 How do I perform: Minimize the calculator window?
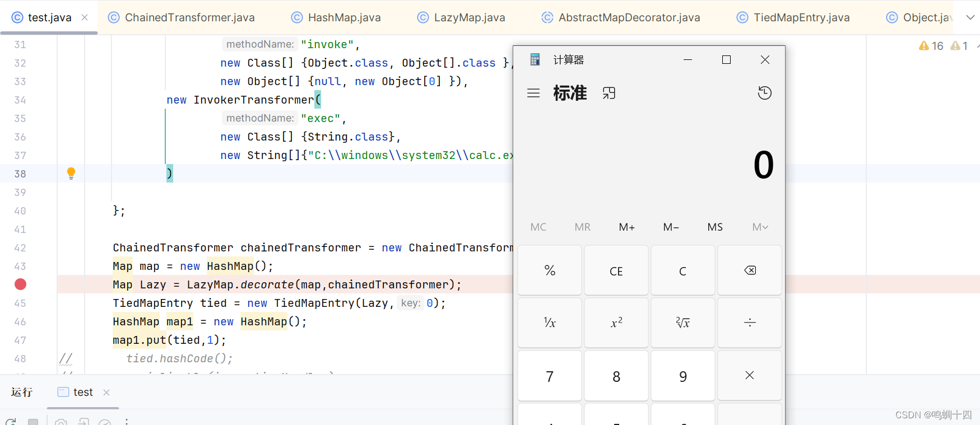click(x=688, y=59)
